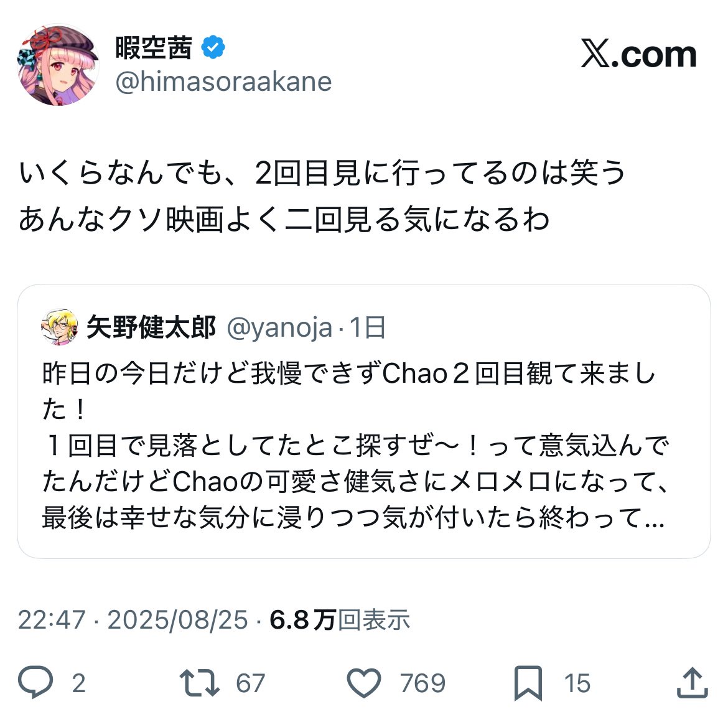Click the X.com logo
This screenshot has width=728, height=727.
tap(639, 55)
